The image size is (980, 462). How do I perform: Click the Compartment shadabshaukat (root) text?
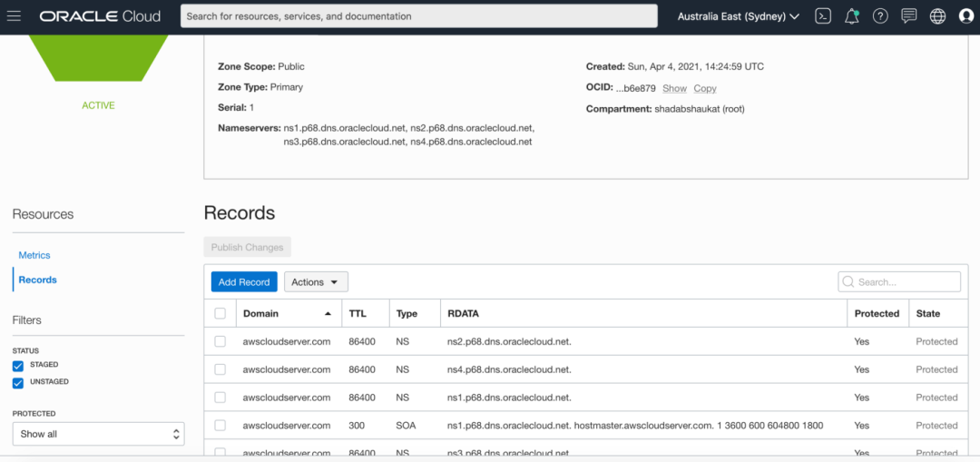click(665, 109)
